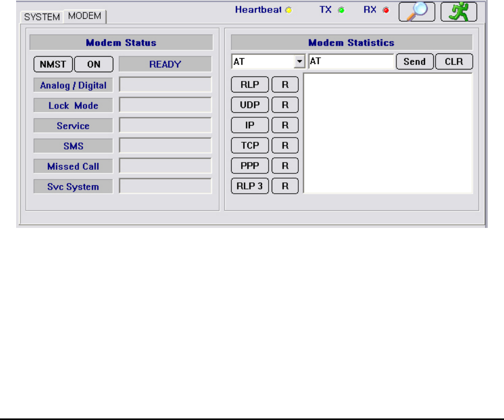Click the Svc System label

pyautogui.click(x=73, y=186)
